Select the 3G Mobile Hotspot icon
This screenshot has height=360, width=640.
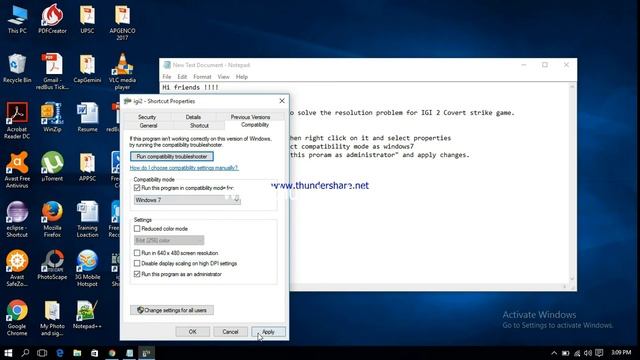click(87, 269)
